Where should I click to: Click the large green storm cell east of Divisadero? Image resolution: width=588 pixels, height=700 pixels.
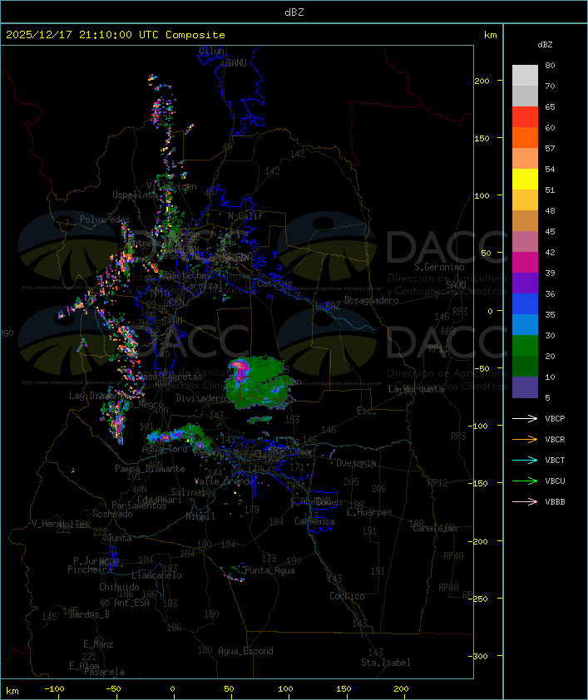[x=257, y=382]
